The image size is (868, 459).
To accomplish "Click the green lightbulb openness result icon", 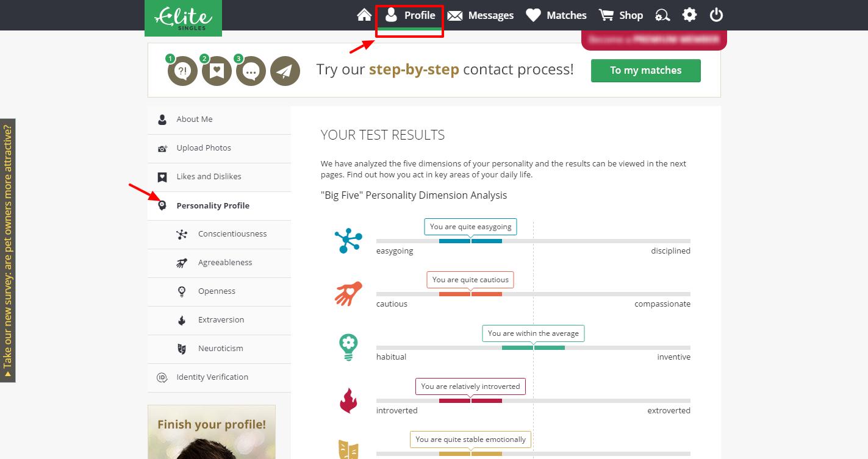I will [x=348, y=347].
